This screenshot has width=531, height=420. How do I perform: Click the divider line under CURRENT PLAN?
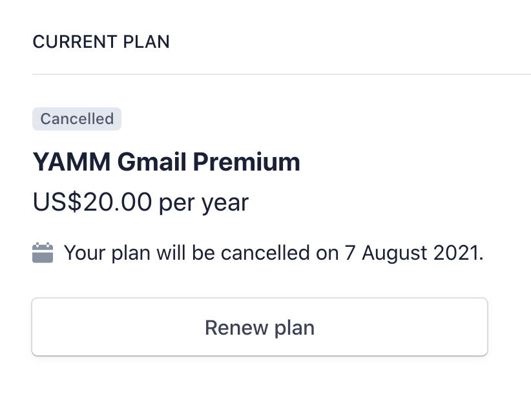point(282,74)
